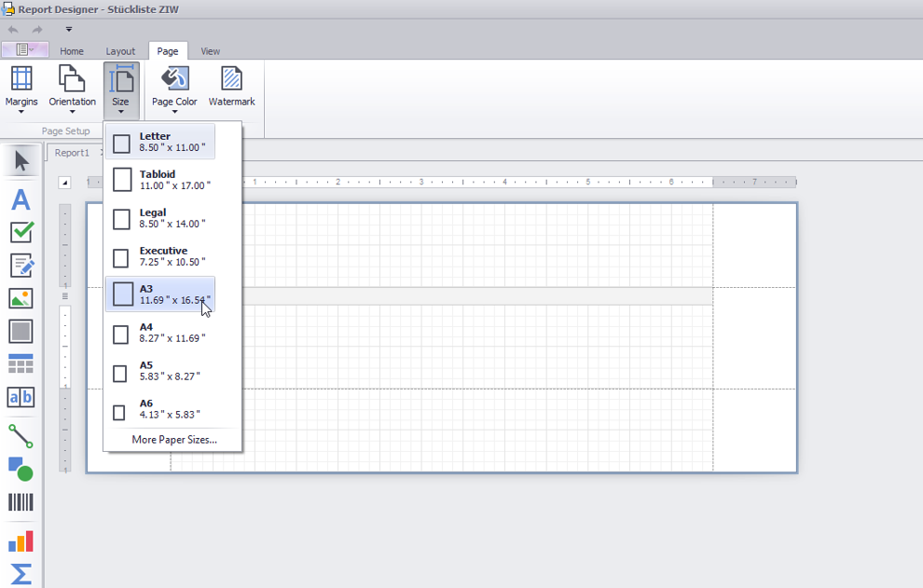Select the Barcode control tool
This screenshot has width=923, height=588.
pyautogui.click(x=21, y=503)
